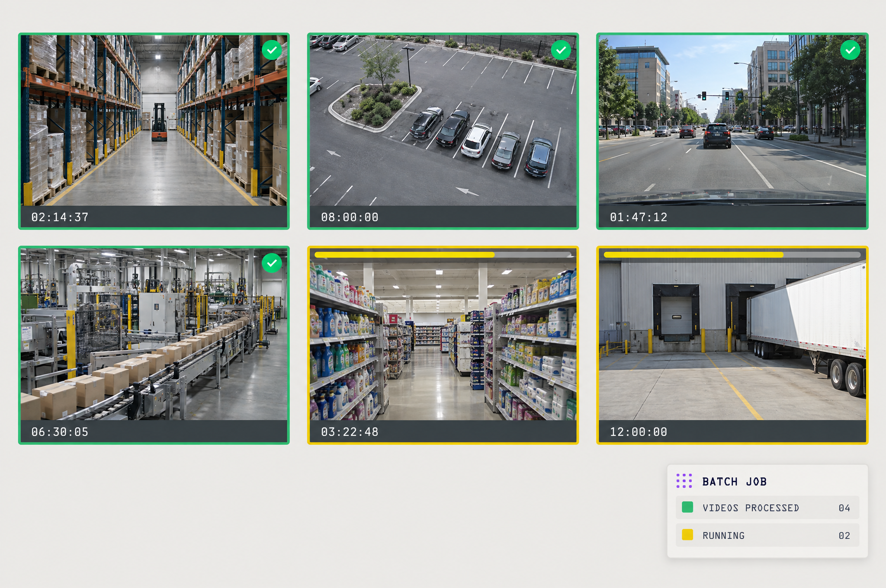Click the purple dot grid Batch Job icon

(684, 481)
